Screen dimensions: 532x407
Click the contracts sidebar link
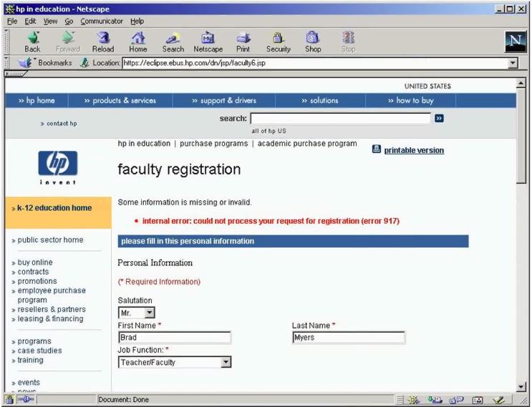point(33,272)
